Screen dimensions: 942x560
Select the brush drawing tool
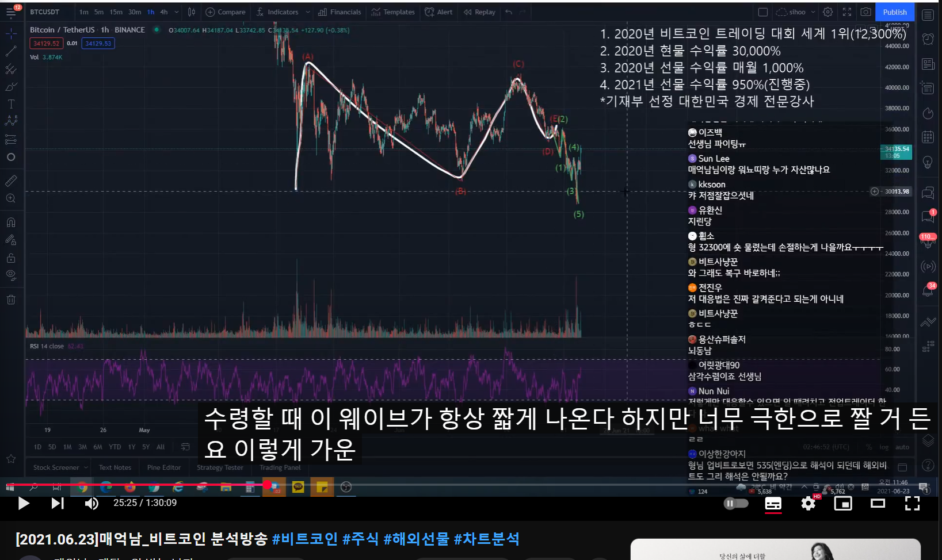pos(11,87)
